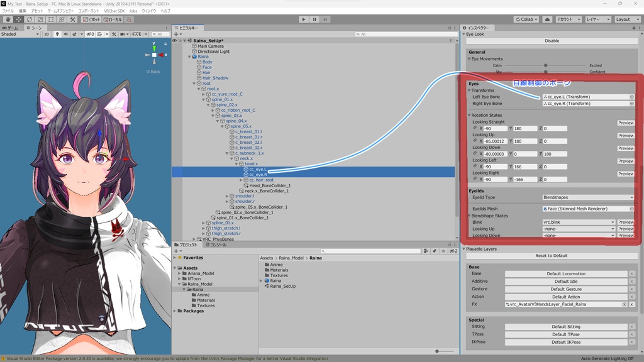
Task: Toggle the scene grid visibility icon
Action: [100, 34]
